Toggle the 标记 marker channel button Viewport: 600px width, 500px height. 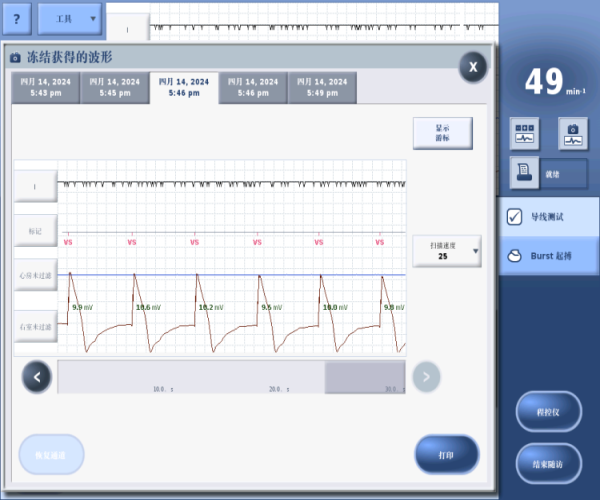point(35,230)
